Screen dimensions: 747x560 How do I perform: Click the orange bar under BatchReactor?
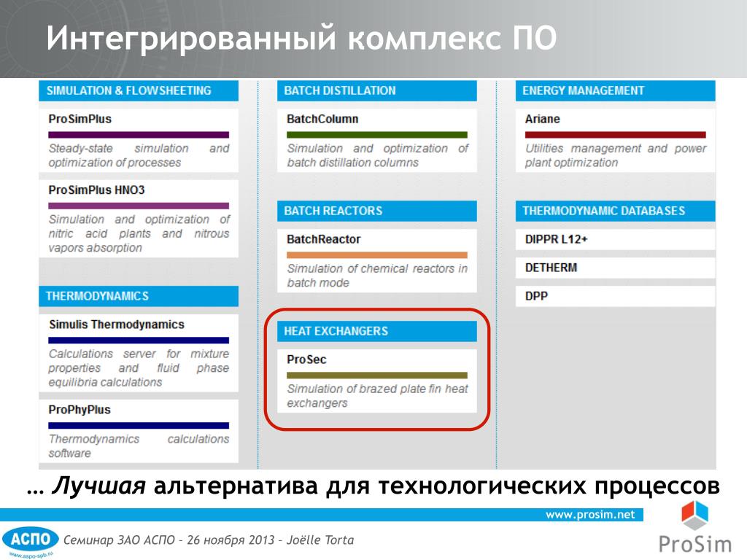coord(377,255)
